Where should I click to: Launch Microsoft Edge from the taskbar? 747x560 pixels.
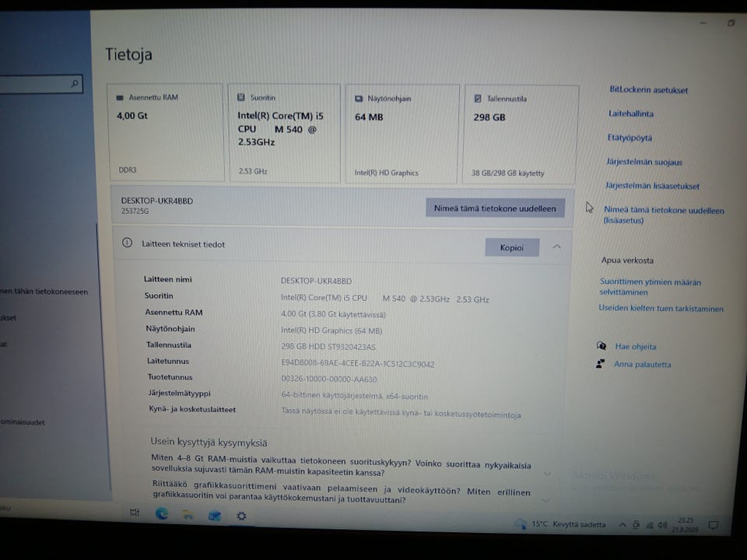click(x=162, y=513)
